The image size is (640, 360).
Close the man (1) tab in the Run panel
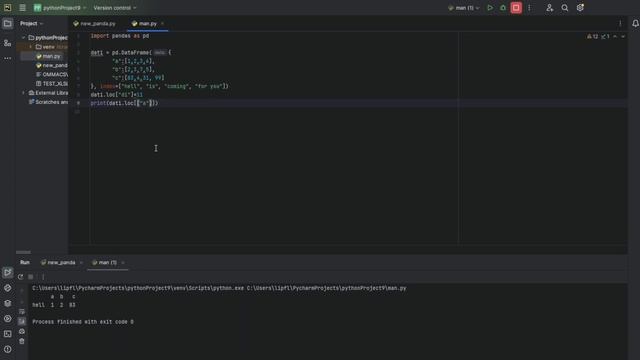[x=123, y=262]
